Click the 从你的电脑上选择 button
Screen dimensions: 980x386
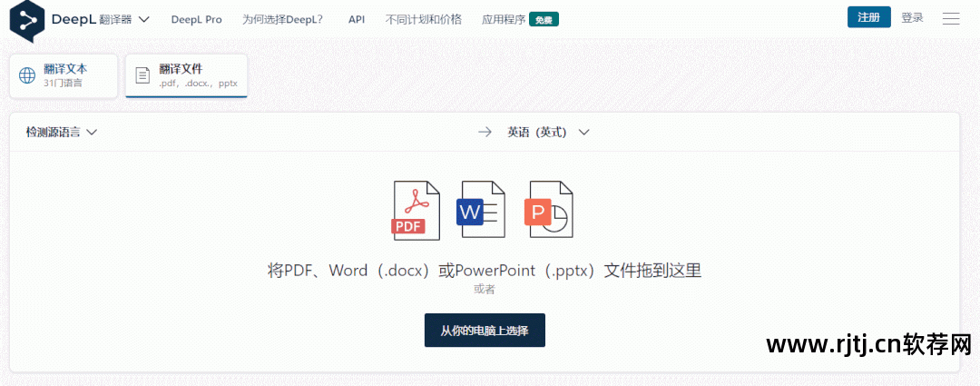coord(485,331)
